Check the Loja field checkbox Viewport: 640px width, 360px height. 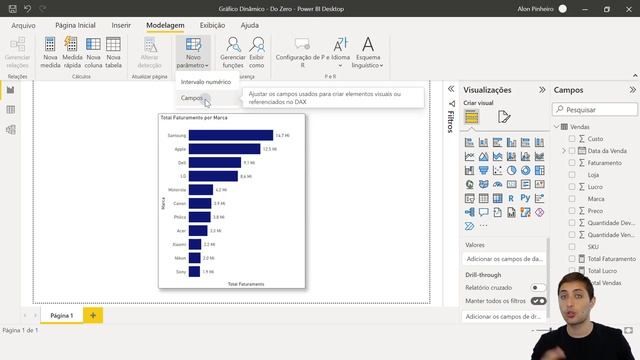click(572, 175)
